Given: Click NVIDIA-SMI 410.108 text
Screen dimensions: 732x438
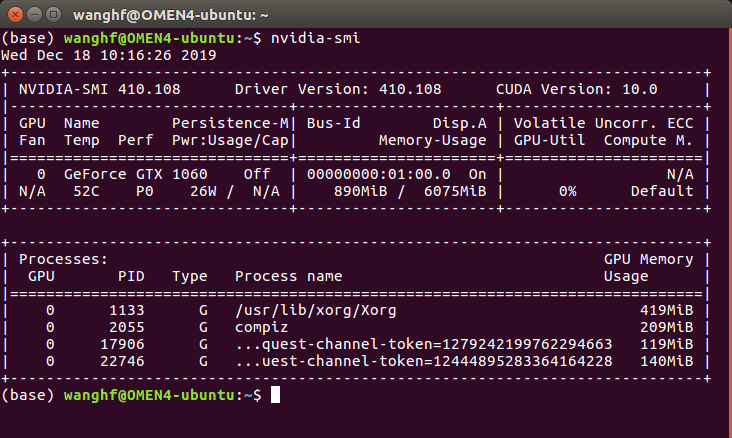Looking at the screenshot, I should 99,89.
